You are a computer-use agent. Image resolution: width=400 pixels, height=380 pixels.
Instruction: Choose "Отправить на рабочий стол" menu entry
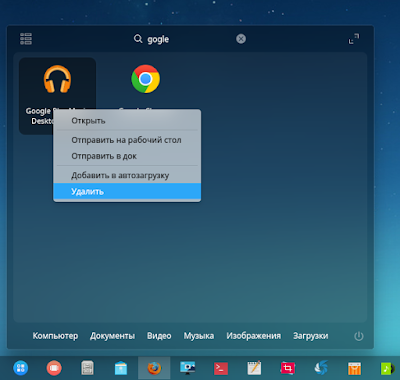pos(127,140)
